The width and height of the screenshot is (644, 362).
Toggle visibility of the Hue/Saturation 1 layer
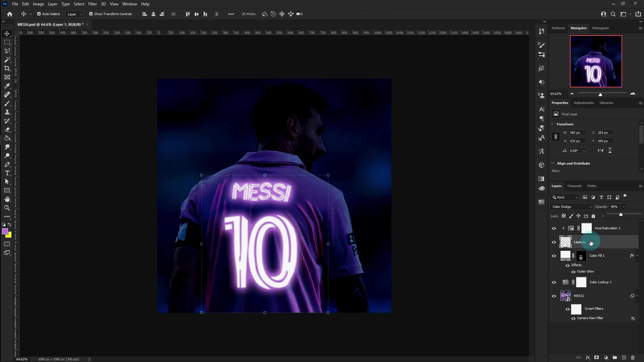coord(554,228)
